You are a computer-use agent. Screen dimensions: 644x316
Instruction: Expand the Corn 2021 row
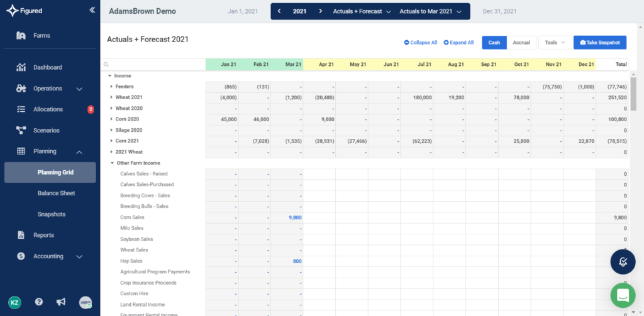111,141
